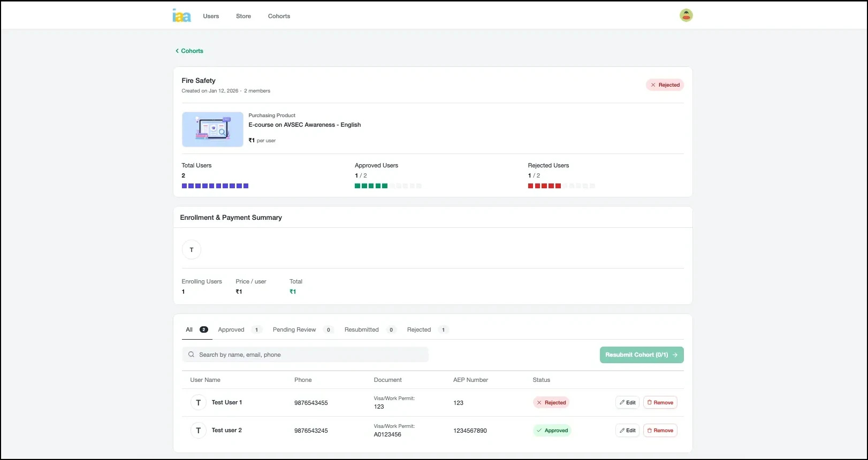Switch to the Pending Review tab

point(294,329)
